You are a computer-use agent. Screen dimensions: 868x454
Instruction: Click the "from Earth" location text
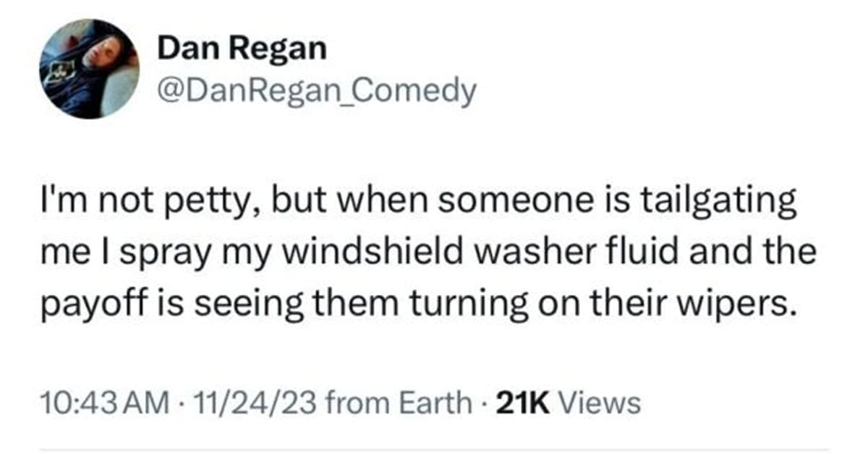coord(396,403)
